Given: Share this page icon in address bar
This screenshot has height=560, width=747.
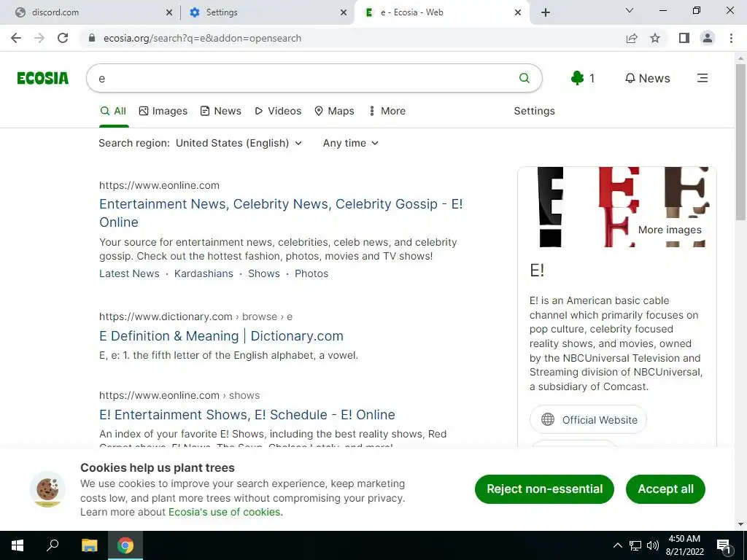Looking at the screenshot, I should 632,38.
